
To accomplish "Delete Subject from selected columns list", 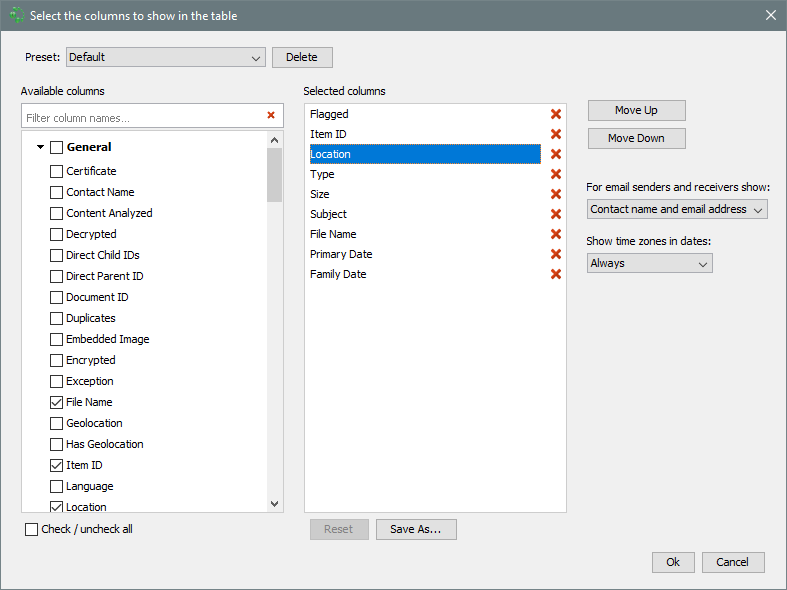I will coord(556,214).
